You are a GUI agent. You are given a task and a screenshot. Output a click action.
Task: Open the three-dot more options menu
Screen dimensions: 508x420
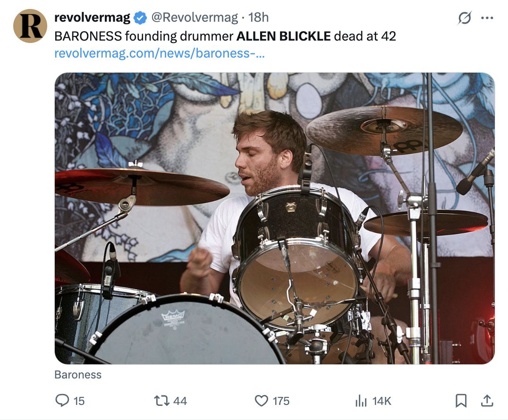coord(486,18)
